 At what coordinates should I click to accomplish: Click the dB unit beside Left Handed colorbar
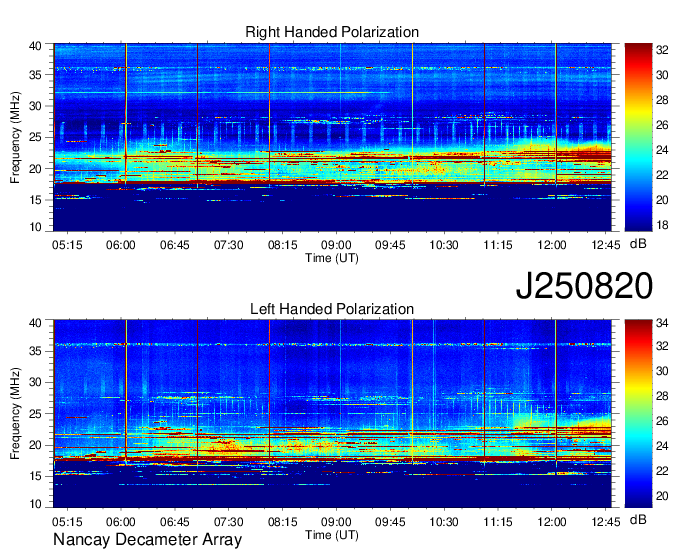click(x=638, y=519)
